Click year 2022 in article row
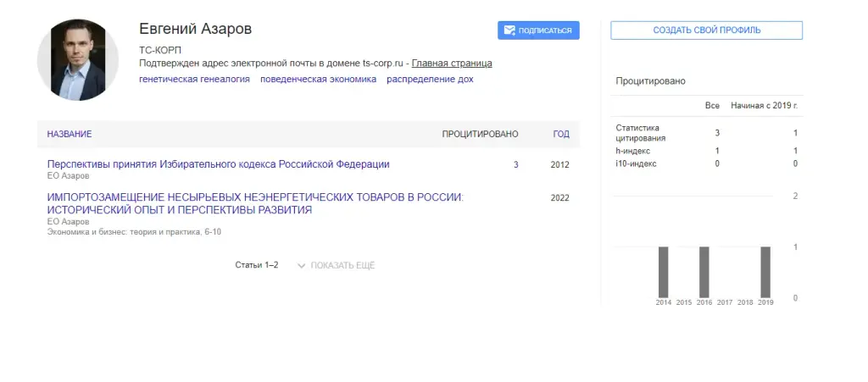Screen dimensions: 868x382 click(559, 198)
